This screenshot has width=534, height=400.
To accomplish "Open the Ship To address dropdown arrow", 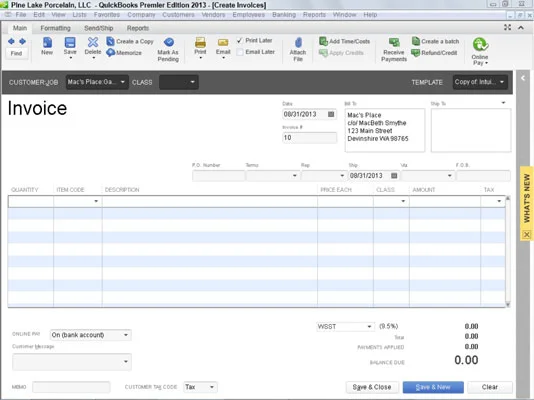I will 503,103.
